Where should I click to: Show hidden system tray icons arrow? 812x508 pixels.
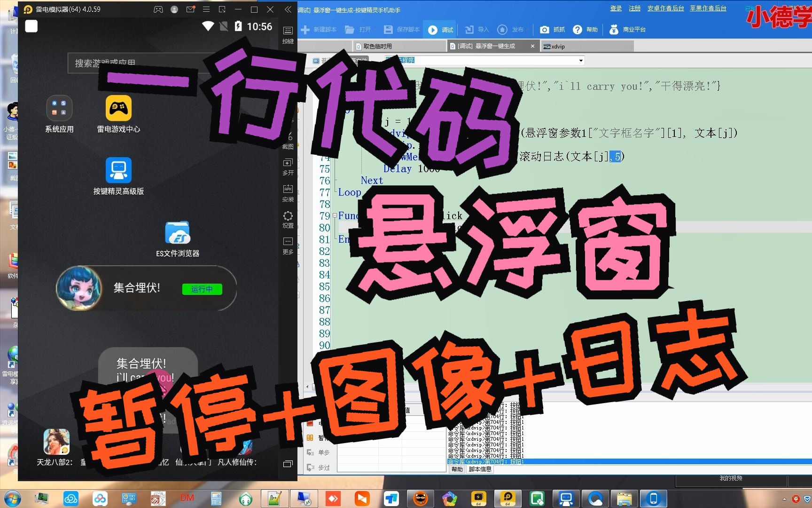(784, 499)
